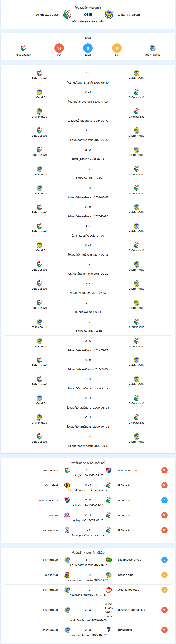
Task: Open the 5 - 1 score from 2020-06-10
Action: [x=88, y=73]
